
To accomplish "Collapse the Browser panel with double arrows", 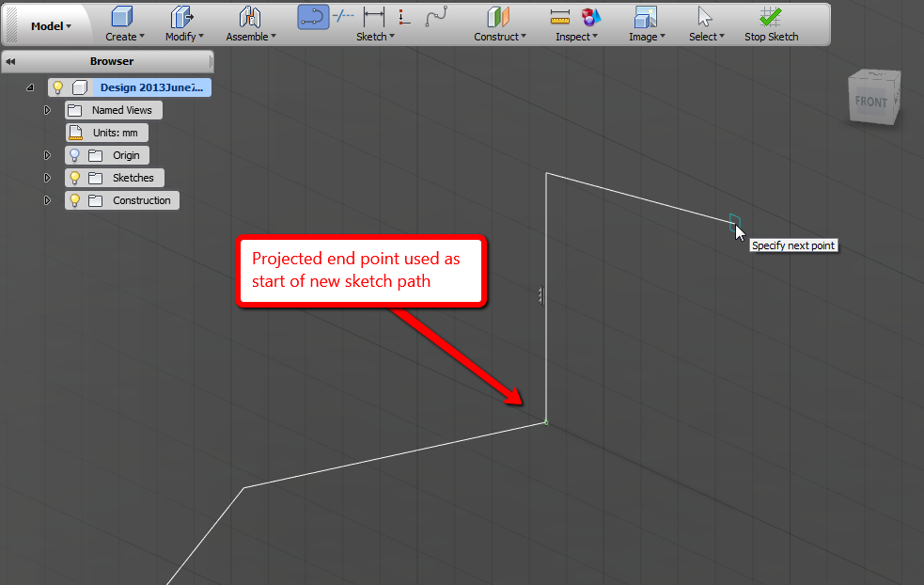I will (x=10, y=61).
